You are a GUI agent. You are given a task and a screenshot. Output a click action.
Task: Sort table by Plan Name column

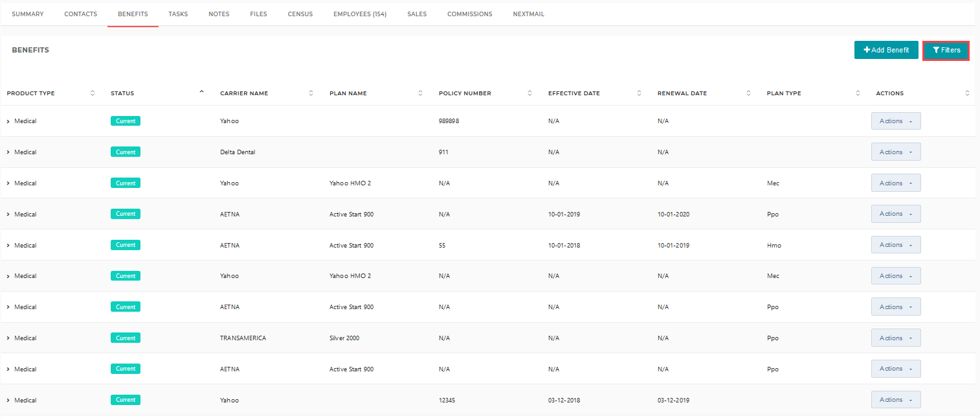coord(421,93)
